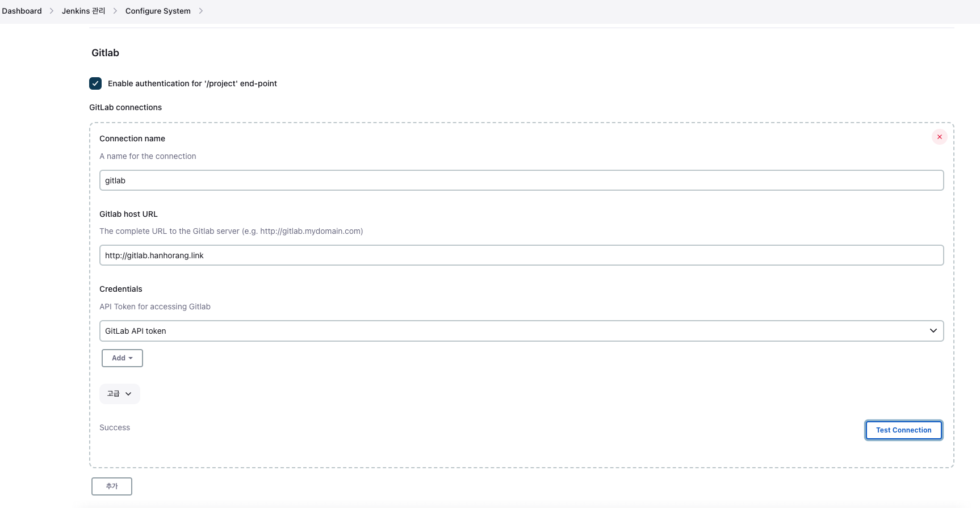Click the Gitlab section heading

105,53
